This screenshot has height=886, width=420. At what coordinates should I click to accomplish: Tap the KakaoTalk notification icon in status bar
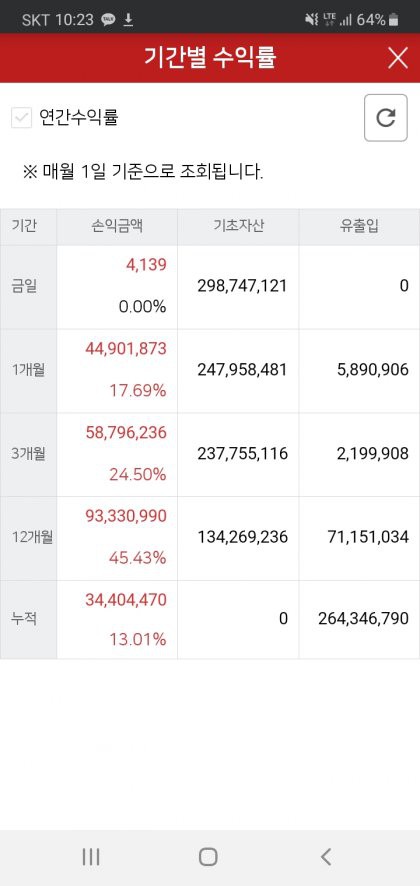click(x=108, y=20)
